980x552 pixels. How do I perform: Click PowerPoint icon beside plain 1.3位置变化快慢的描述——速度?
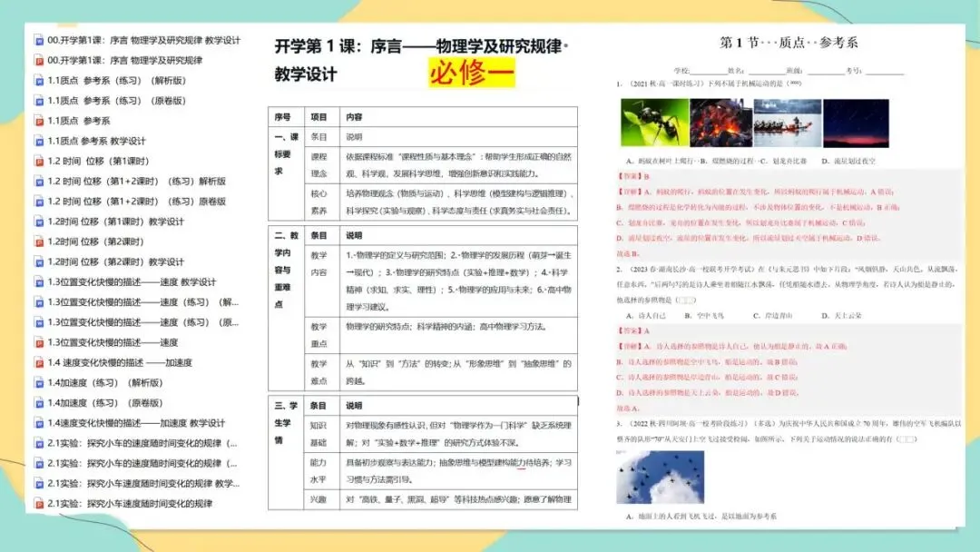click(x=39, y=342)
